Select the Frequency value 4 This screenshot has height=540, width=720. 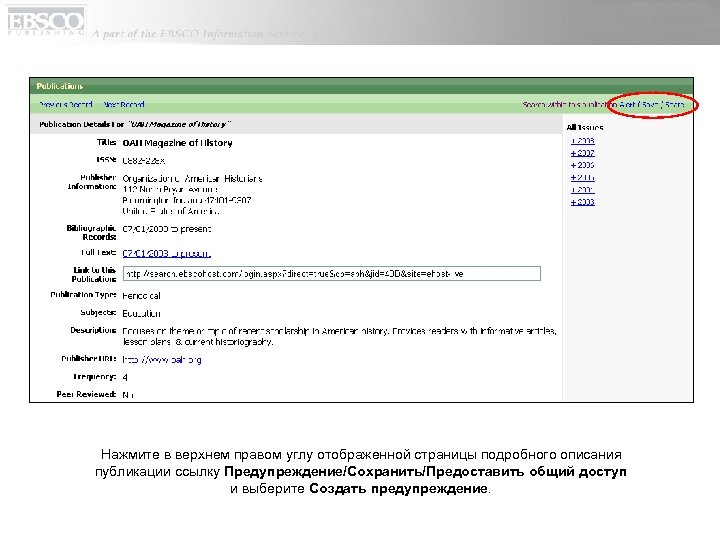(125, 377)
